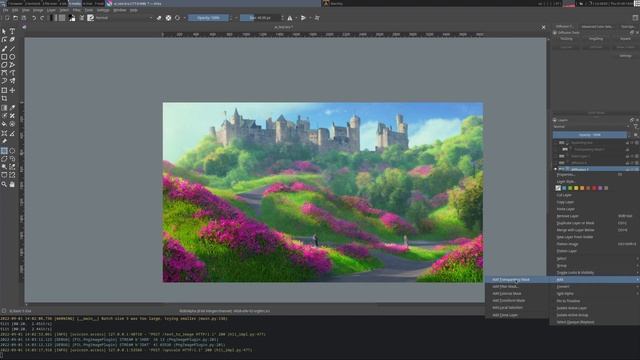Open the Layers docker filter dropdown icon

pos(636,127)
